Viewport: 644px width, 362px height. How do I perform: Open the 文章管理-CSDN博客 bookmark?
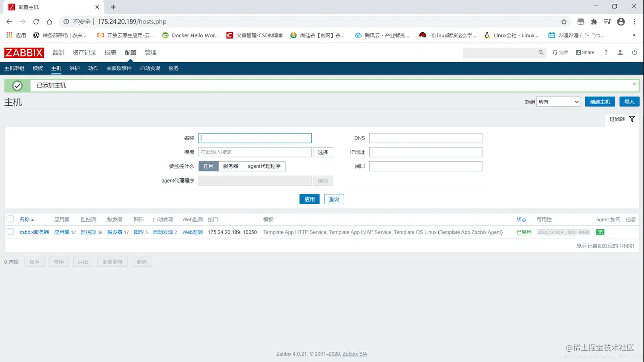click(x=255, y=35)
